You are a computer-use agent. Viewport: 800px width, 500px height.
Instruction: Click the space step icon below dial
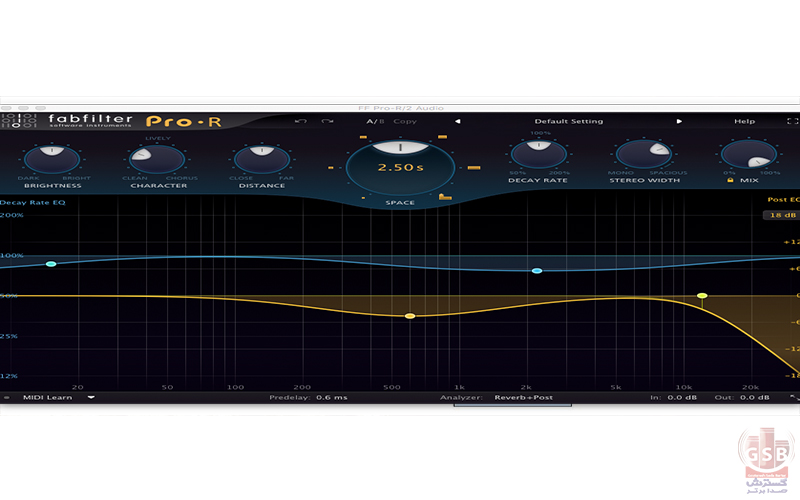pos(444,196)
